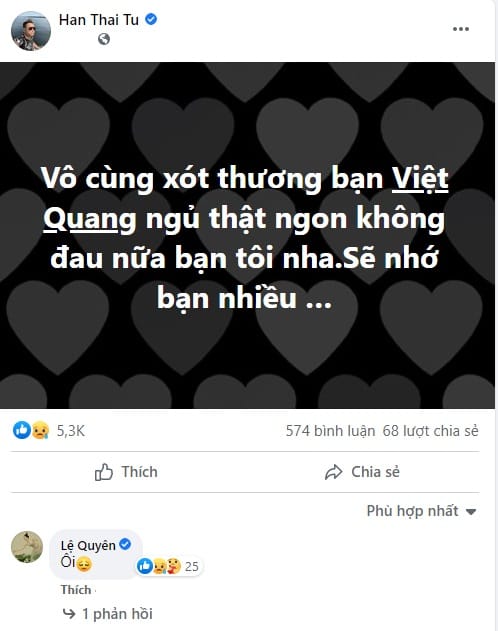Click Han Thai Tu's verified badge

pos(151,19)
